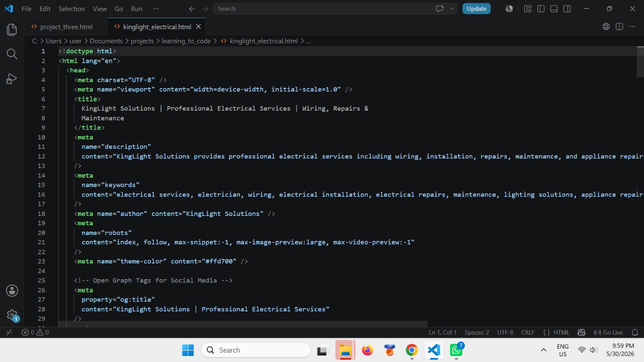The image size is (644, 362).
Task: Open the Manage gear icon
Action: [x=12, y=315]
